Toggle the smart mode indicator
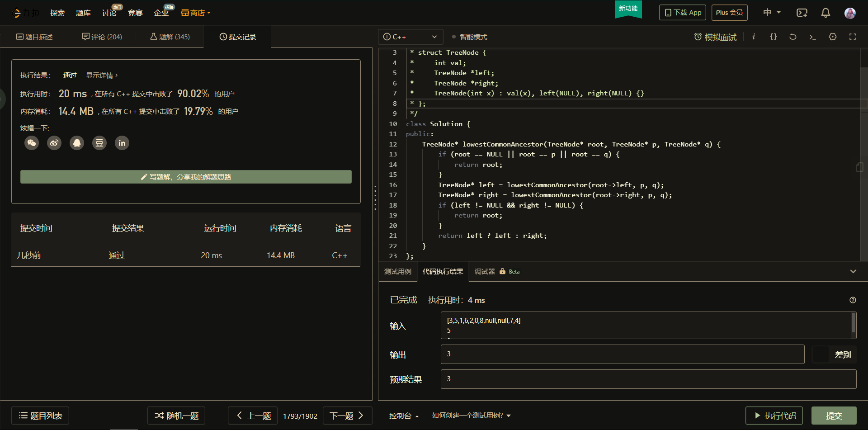Image resolution: width=868 pixels, height=430 pixels. click(x=469, y=37)
